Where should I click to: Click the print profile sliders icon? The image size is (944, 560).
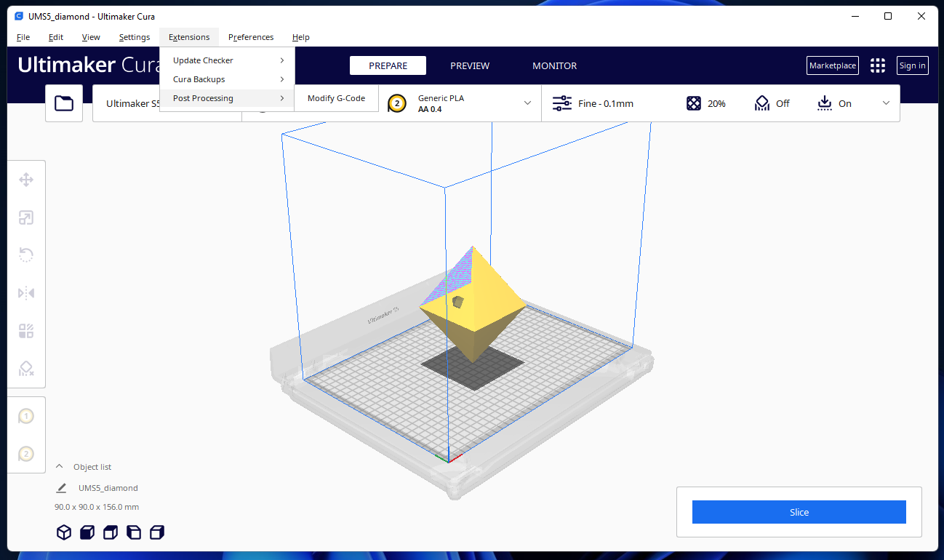point(562,103)
